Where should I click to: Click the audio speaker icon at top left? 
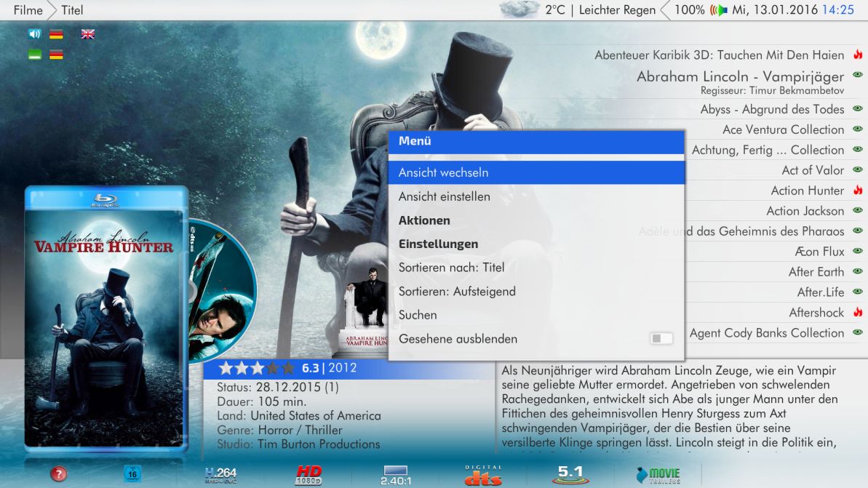click(35, 34)
